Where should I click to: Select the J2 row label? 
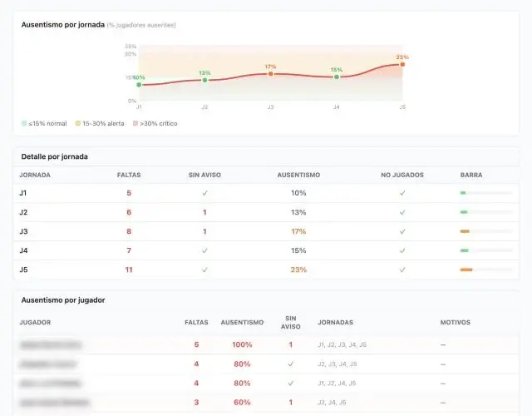tap(23, 212)
